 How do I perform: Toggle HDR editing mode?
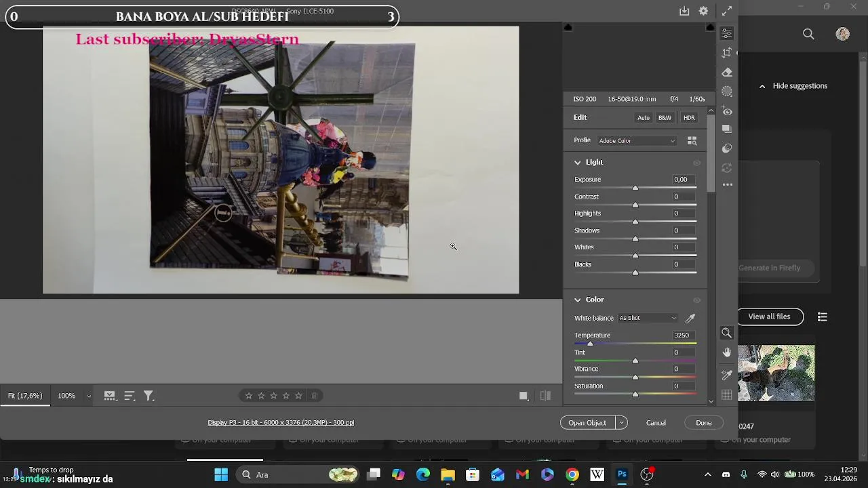(x=689, y=117)
